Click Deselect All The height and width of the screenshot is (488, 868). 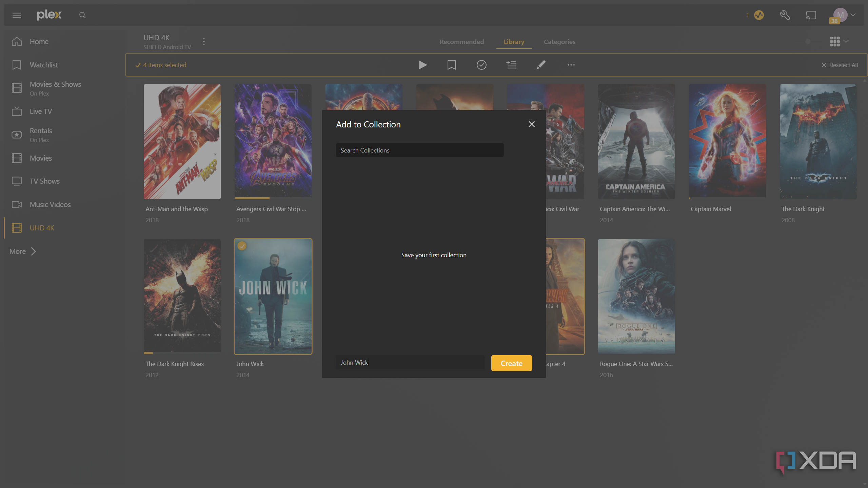[x=840, y=65]
